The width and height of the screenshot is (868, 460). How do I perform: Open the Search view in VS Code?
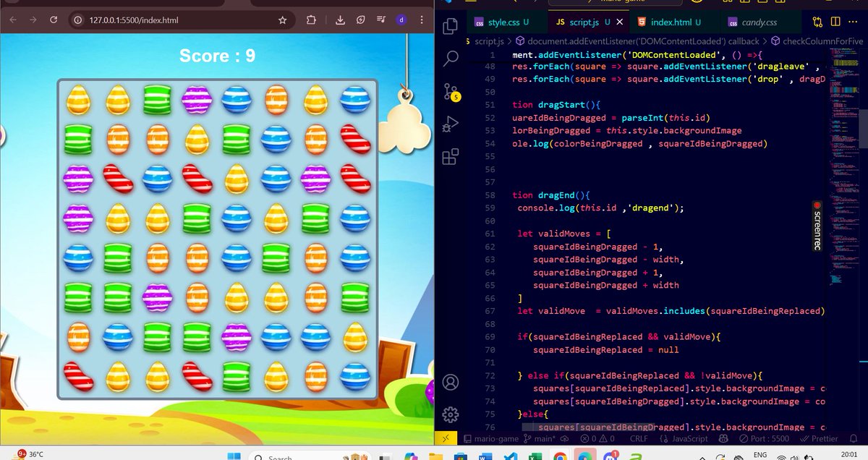[x=450, y=59]
